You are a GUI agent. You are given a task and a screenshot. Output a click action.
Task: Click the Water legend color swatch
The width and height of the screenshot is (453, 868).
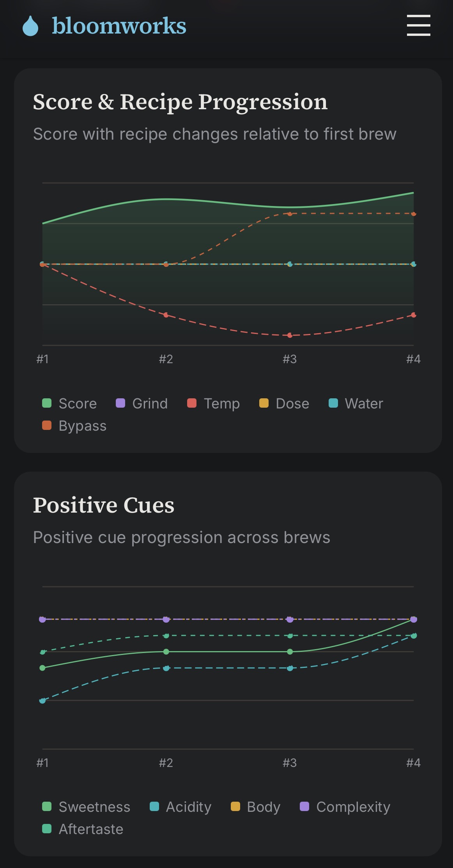333,403
